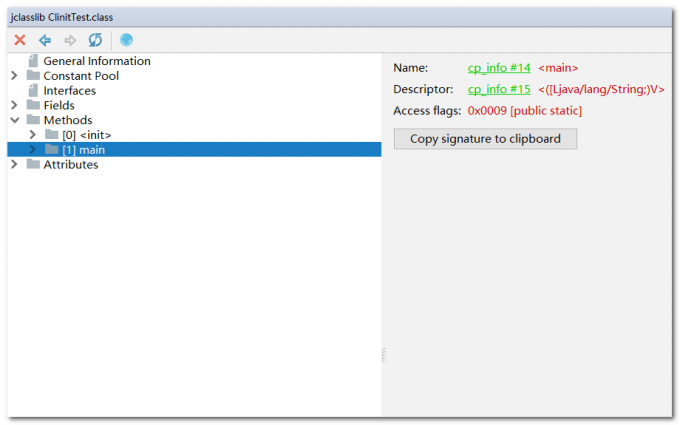Select the General Information node
This screenshot has width=680, height=425.
[x=96, y=61]
